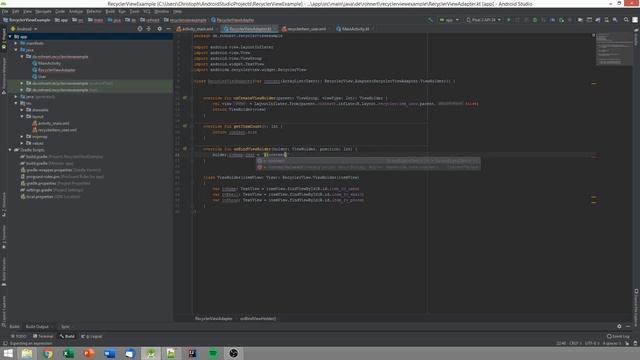Click the override gutter icon beside onBindViewHolder
This screenshot has width=640, height=360.
[x=185, y=149]
